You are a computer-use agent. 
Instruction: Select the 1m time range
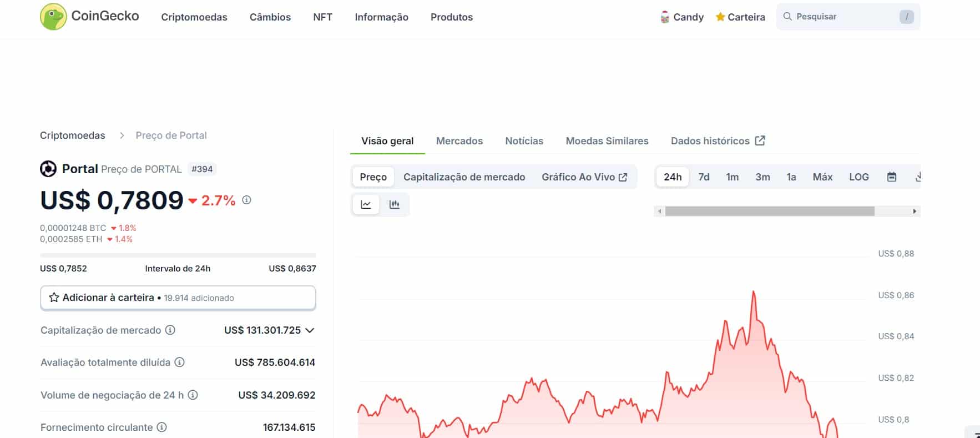pos(733,177)
